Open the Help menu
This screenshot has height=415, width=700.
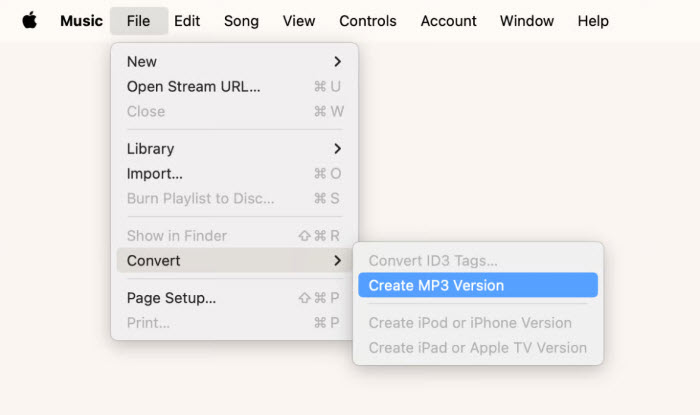(593, 21)
